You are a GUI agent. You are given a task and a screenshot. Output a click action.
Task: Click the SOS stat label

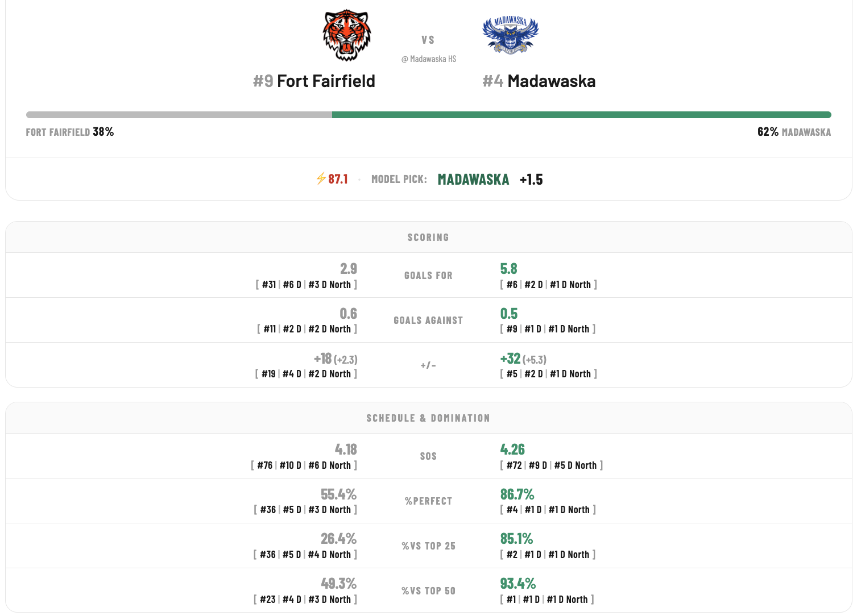[x=428, y=456]
